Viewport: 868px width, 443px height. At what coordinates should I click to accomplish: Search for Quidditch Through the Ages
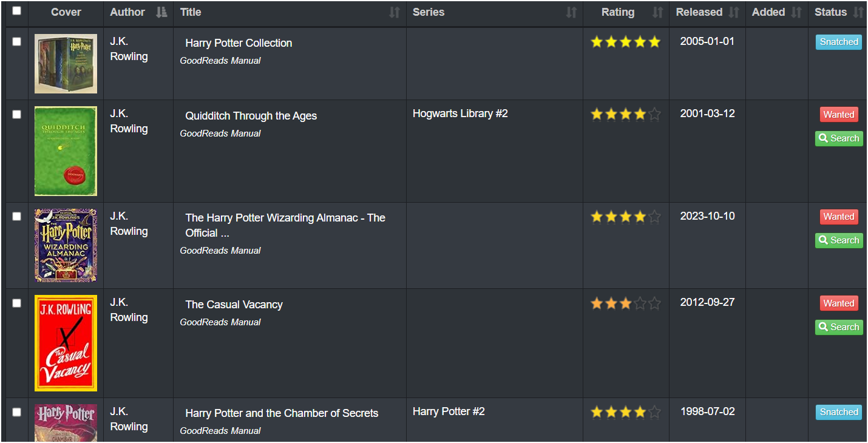coord(839,138)
